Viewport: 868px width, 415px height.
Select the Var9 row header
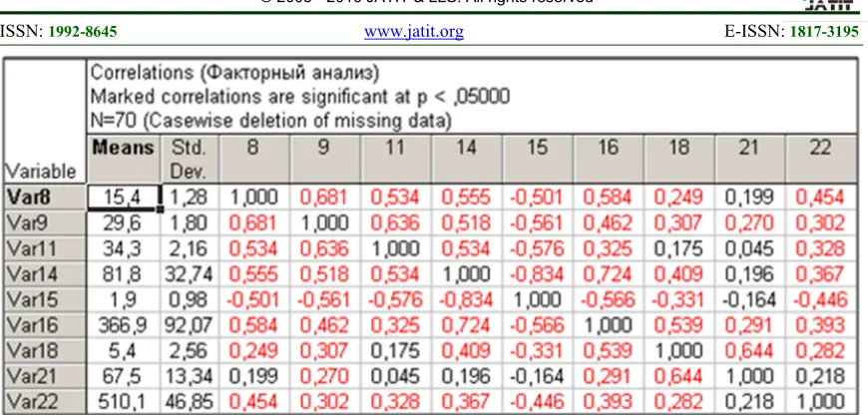44,223
